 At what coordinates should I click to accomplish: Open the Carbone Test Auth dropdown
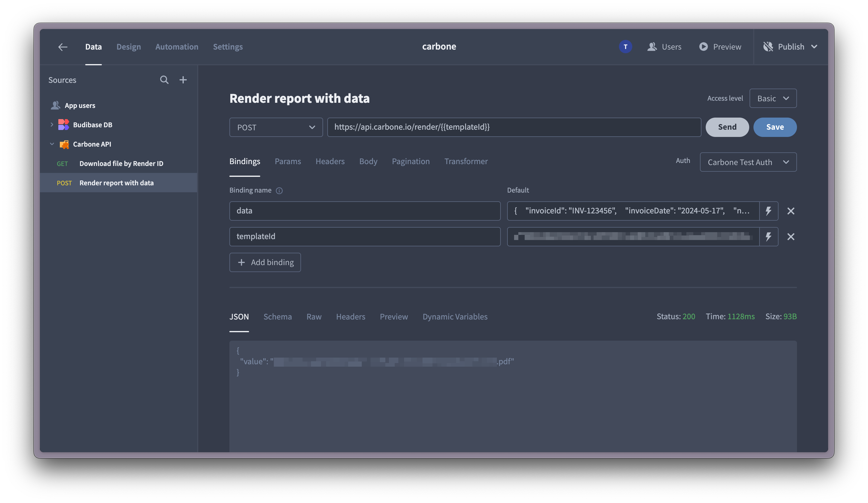748,162
